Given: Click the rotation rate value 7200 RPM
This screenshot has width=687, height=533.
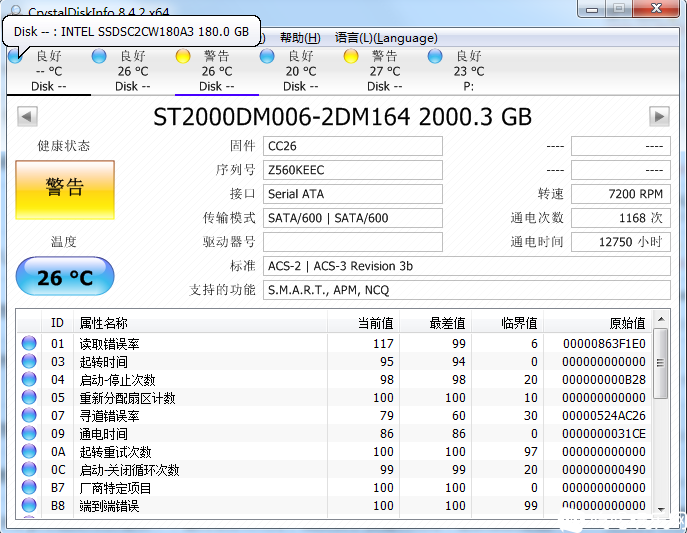Looking at the screenshot, I should (621, 194).
